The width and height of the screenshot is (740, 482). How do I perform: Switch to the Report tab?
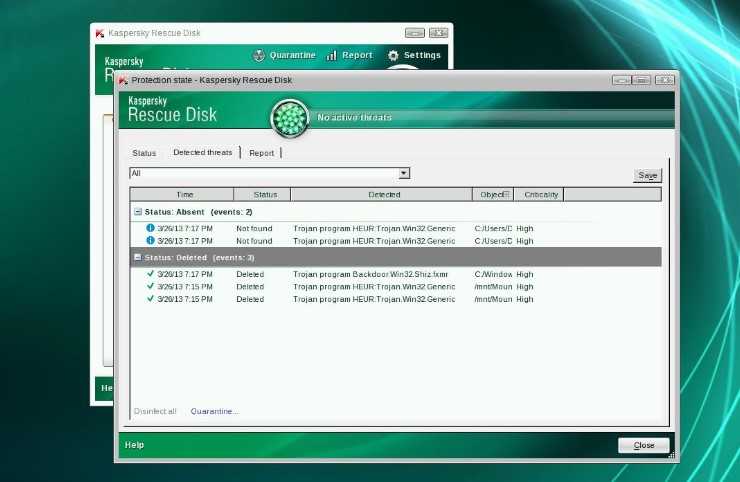pyautogui.click(x=261, y=153)
